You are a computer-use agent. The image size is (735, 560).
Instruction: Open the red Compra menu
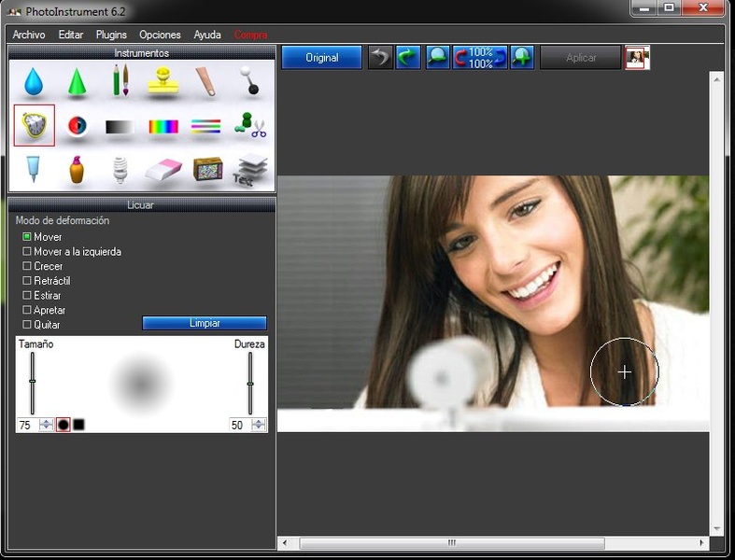(250, 35)
